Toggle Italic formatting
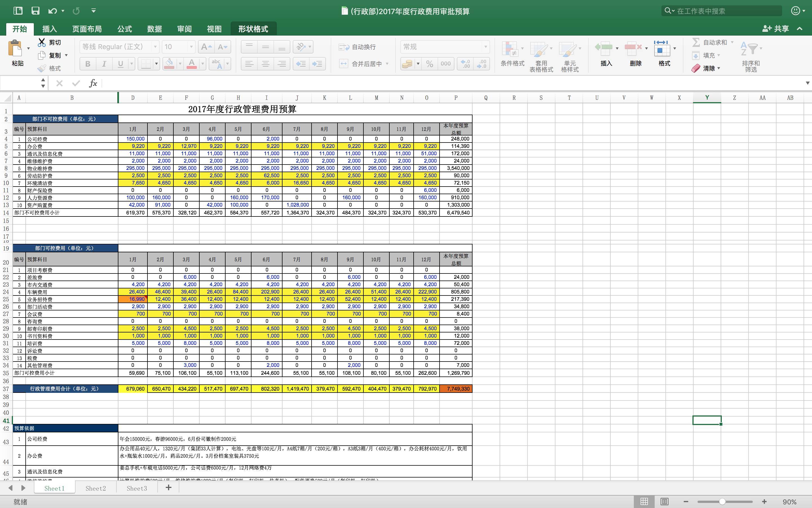The height and width of the screenshot is (508, 812). 104,63
